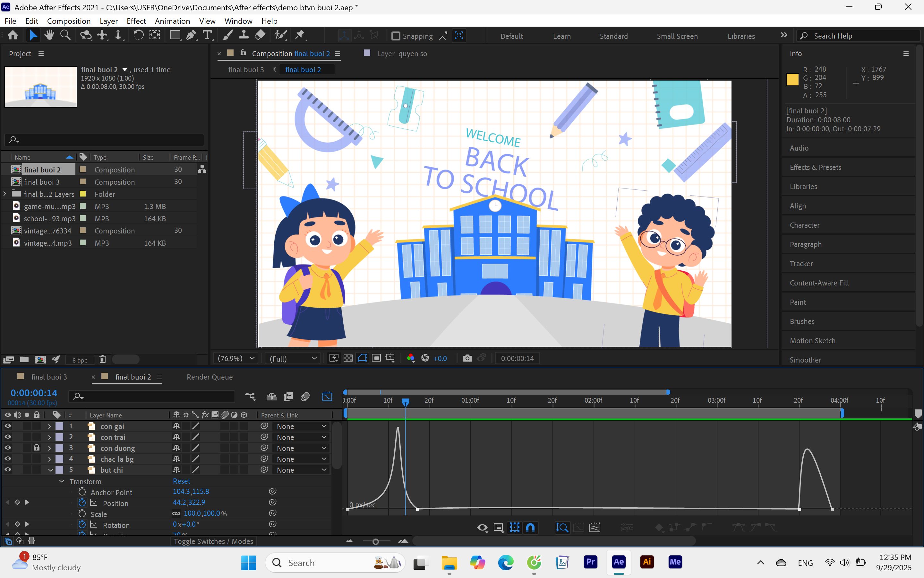This screenshot has width=924, height=578.
Task: Hide the chac la bg layer
Action: [x=8, y=459]
